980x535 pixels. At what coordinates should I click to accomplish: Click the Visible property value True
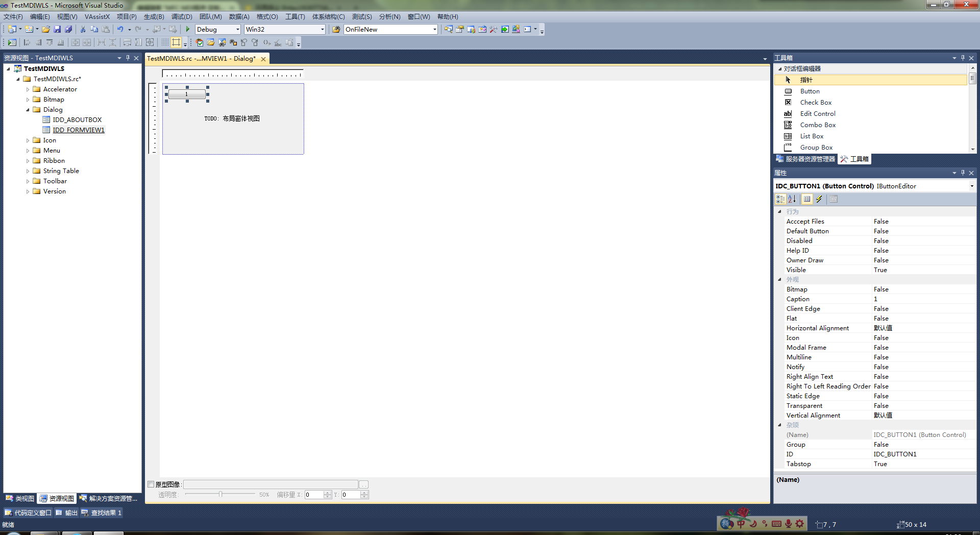pos(924,270)
